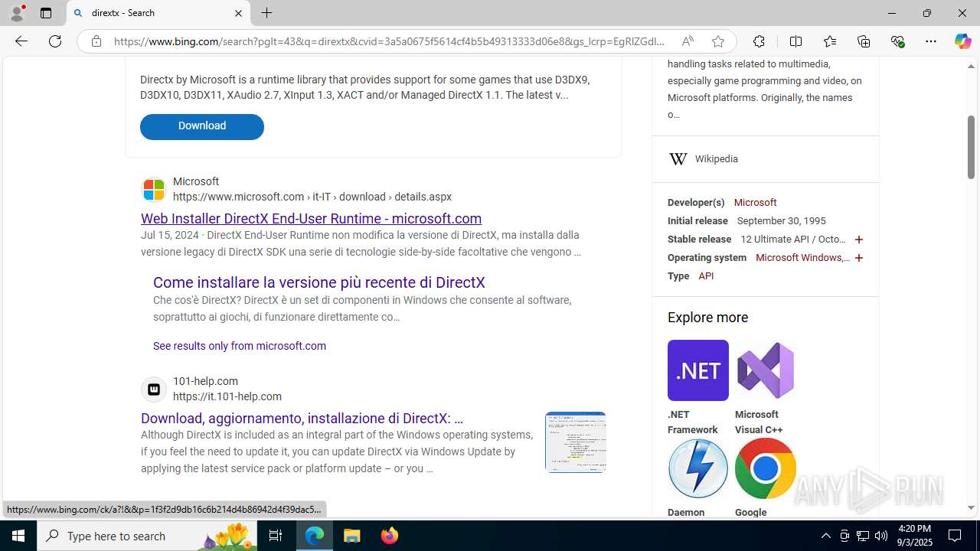Open the clock showing 4:20 PM

(x=914, y=536)
